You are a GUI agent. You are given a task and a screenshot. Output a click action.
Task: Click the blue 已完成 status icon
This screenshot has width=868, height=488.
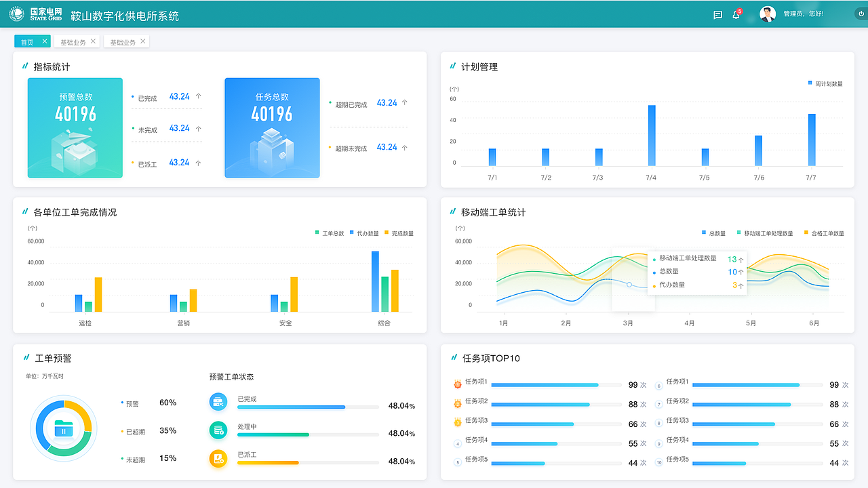click(x=218, y=402)
